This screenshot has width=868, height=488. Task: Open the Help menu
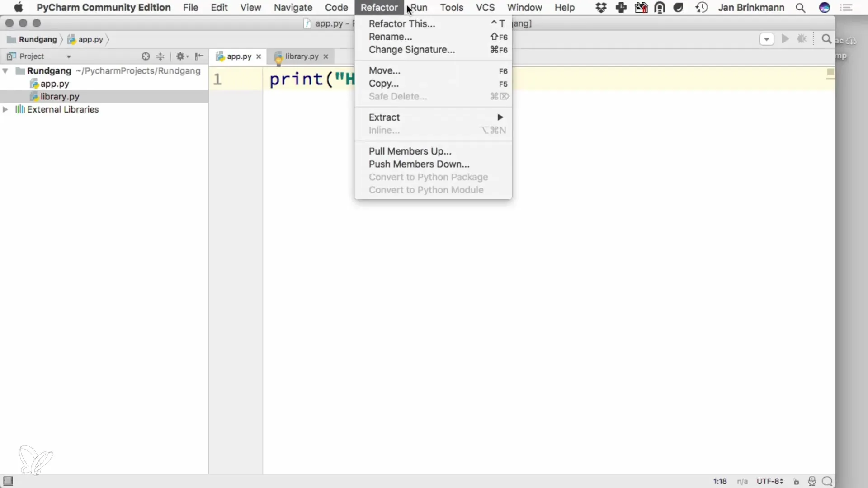pyautogui.click(x=565, y=8)
